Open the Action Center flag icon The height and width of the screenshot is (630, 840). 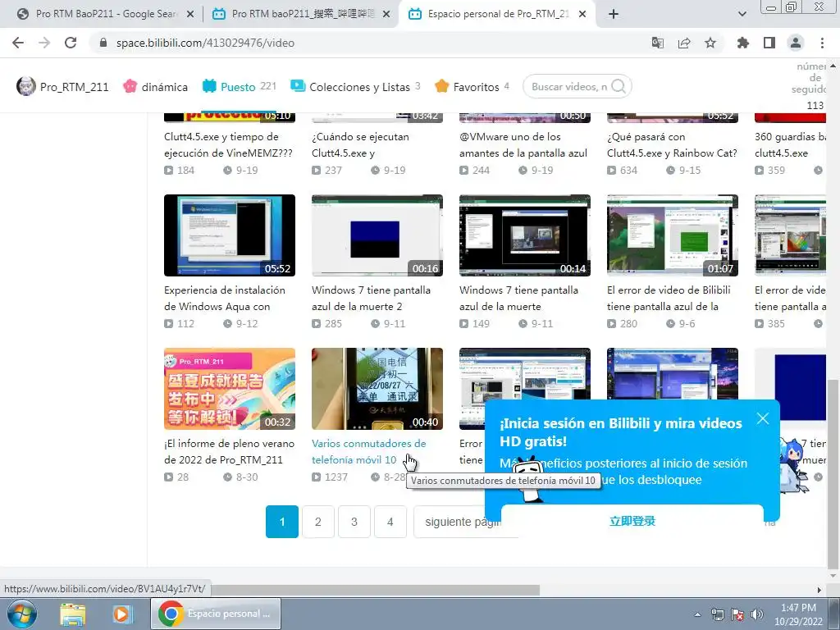[737, 614]
